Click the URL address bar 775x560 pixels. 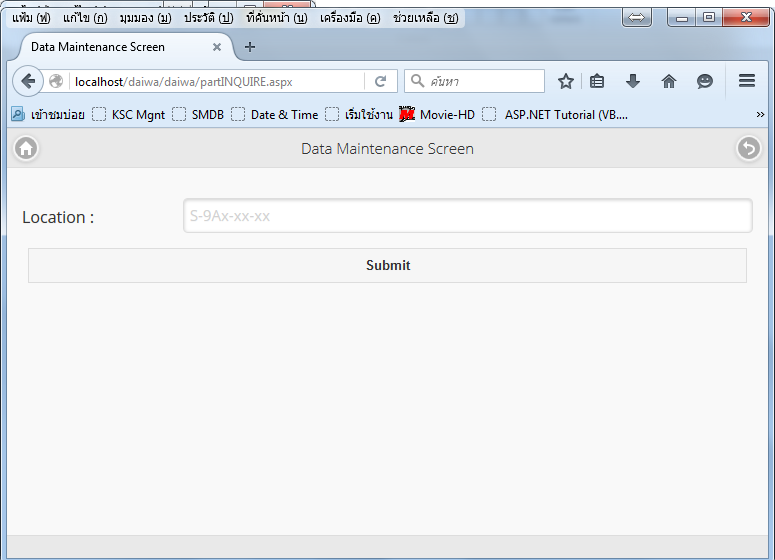(x=217, y=81)
